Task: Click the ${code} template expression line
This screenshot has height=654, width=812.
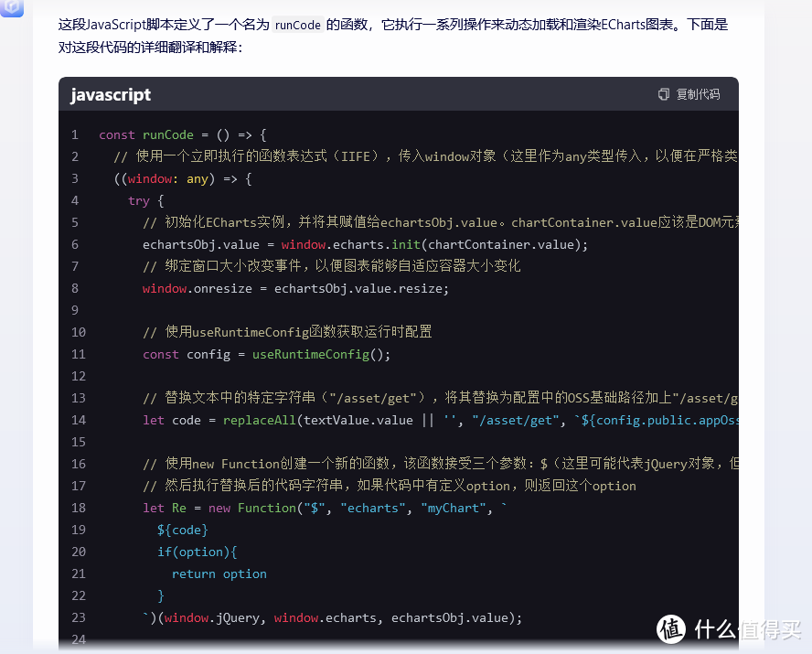Action: pos(182,530)
